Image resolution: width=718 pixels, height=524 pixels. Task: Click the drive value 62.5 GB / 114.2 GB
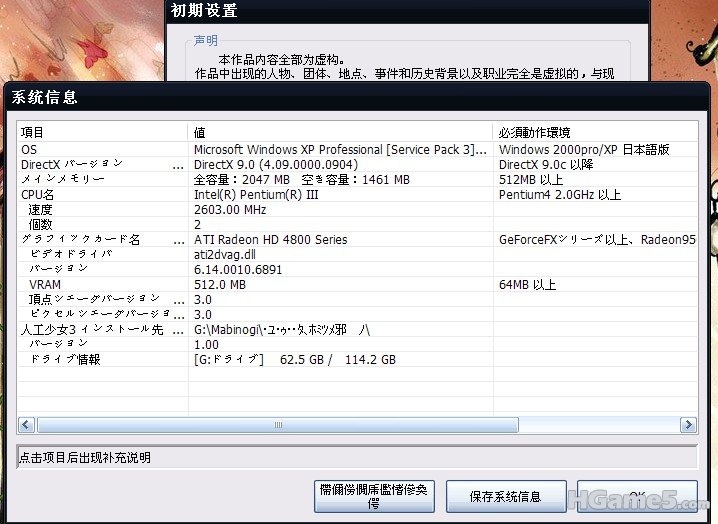click(337, 360)
